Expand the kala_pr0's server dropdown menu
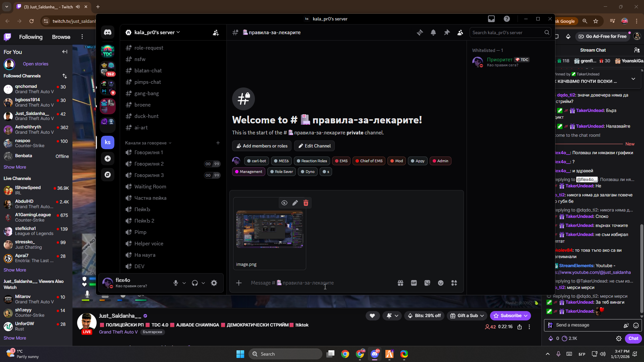Viewport: 644px width, 362px height. 157,33
